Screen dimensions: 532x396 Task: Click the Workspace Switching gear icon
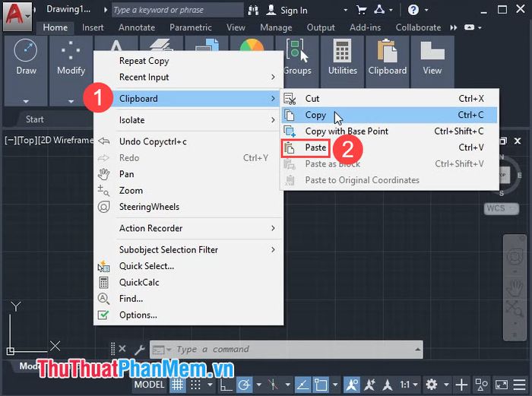click(x=431, y=385)
